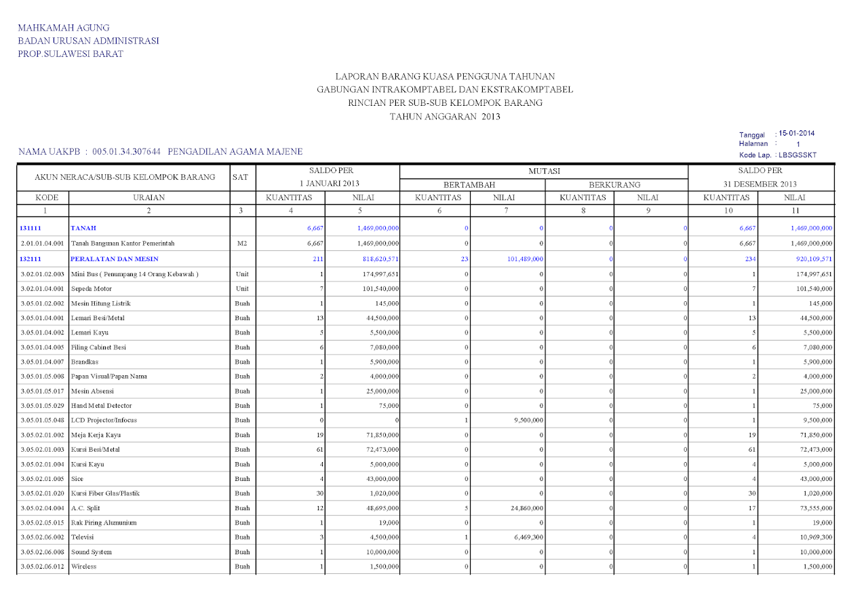
Task: Click "Hand Metal Detector" description
Action: pyautogui.click(x=100, y=406)
